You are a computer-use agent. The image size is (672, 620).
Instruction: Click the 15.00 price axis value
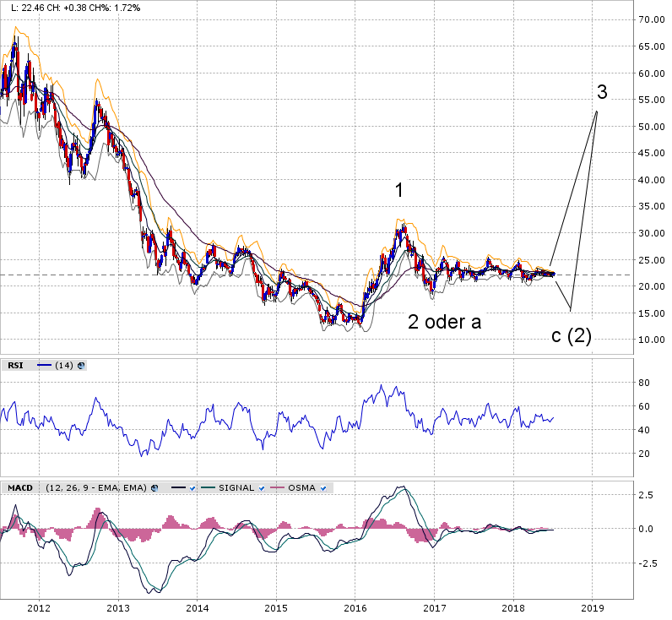tap(652, 313)
